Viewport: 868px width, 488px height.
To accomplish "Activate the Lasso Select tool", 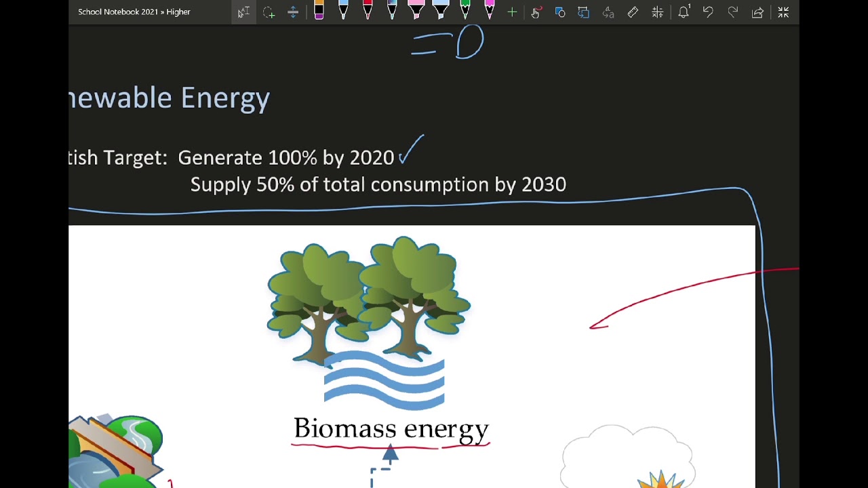I will 269,12.
